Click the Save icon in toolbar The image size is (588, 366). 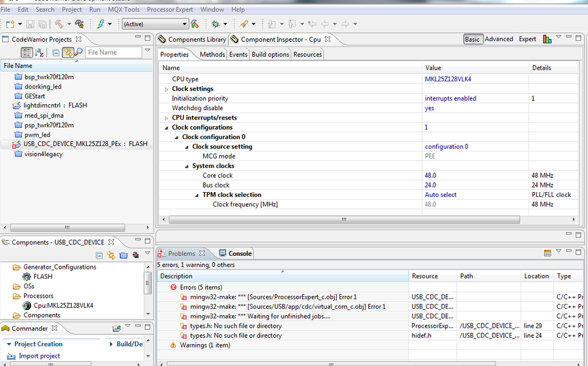[30, 24]
